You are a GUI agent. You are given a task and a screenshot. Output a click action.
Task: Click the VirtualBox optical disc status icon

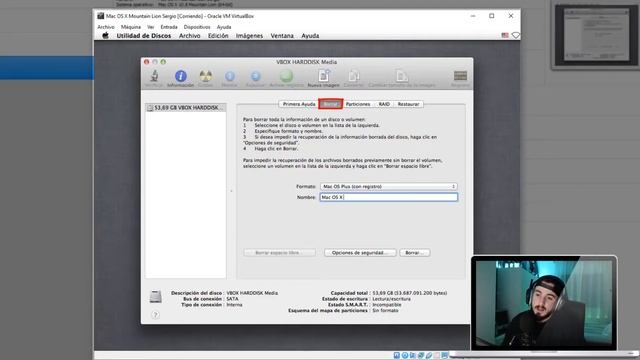click(x=404, y=356)
